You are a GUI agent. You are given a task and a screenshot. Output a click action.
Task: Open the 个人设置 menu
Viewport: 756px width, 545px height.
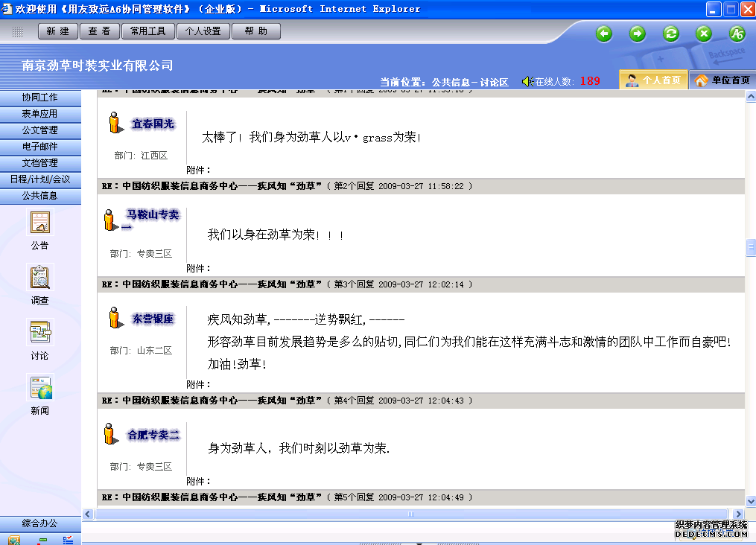(x=203, y=31)
